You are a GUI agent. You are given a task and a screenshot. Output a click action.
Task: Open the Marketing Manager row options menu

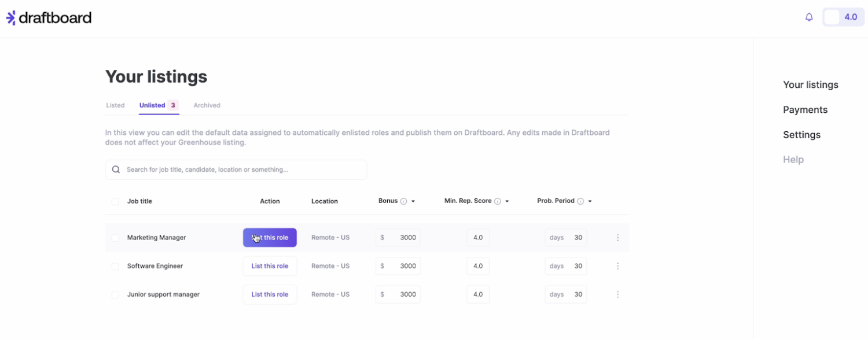point(617,237)
